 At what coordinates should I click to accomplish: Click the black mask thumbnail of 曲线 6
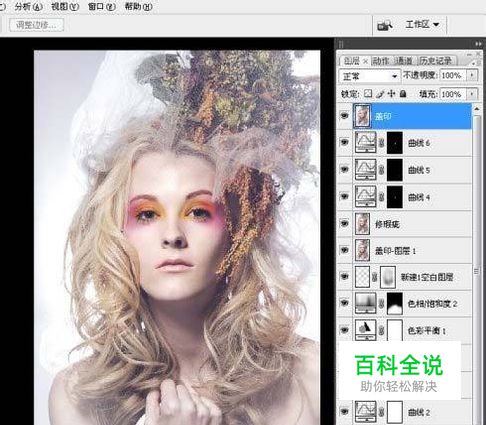[394, 143]
